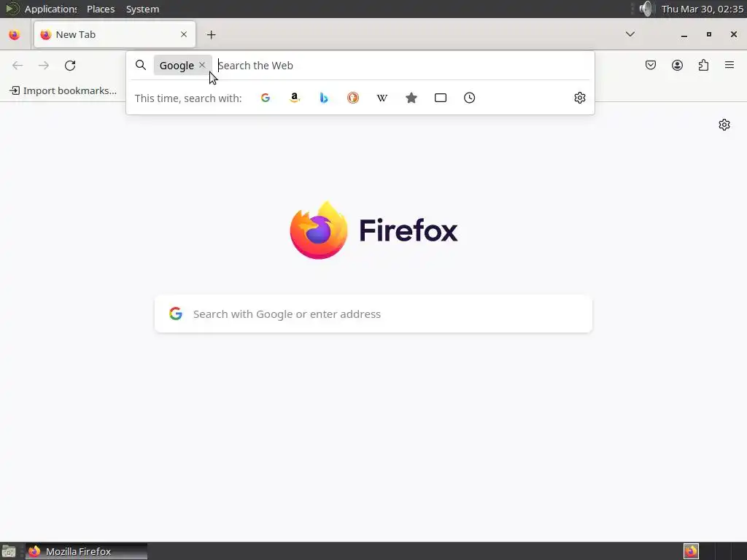Open the Firefox account icon
Screen dimensions: 747x560
[x=677, y=65]
